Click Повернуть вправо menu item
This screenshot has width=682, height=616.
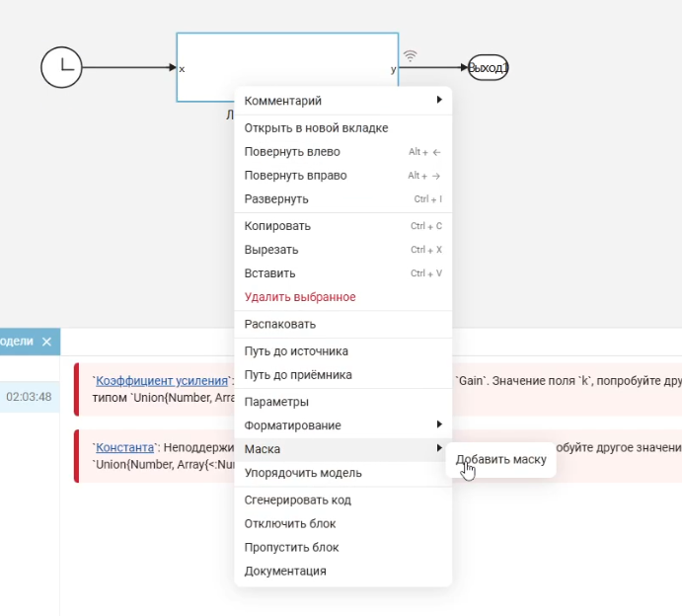[x=295, y=176]
